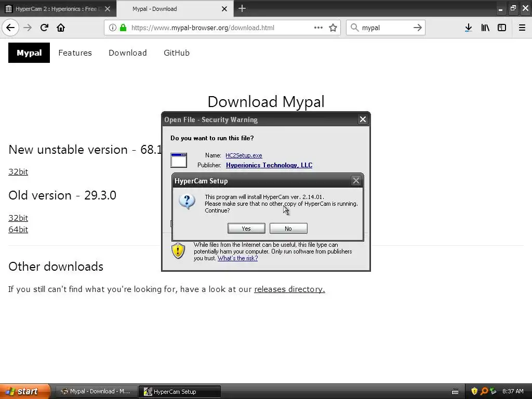Close the Mypal - Download tab
Viewport: 532px width, 399px height.
tap(224, 9)
